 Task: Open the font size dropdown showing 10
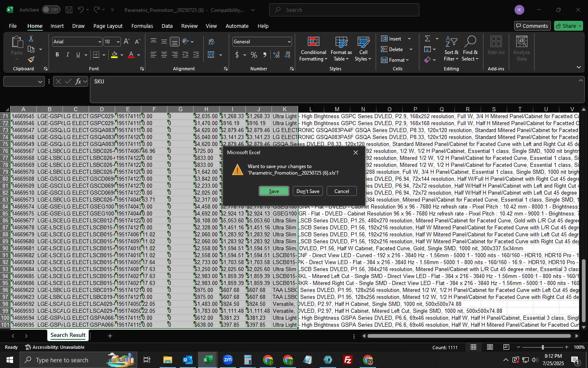pos(118,42)
